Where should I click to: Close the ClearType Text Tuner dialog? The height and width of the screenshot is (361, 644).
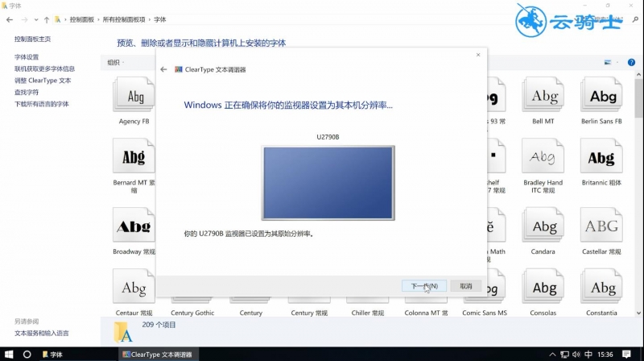coord(478,55)
